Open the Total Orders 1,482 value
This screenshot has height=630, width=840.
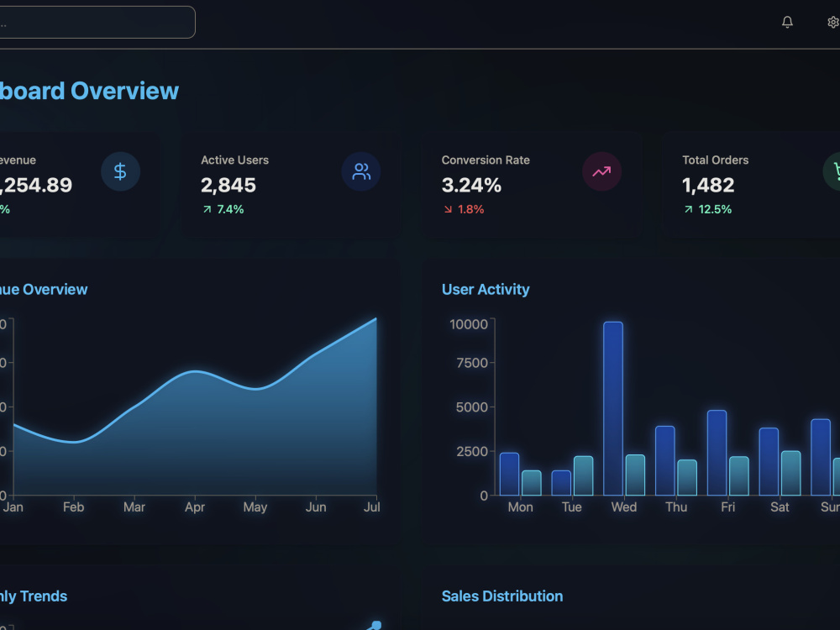[x=707, y=186]
